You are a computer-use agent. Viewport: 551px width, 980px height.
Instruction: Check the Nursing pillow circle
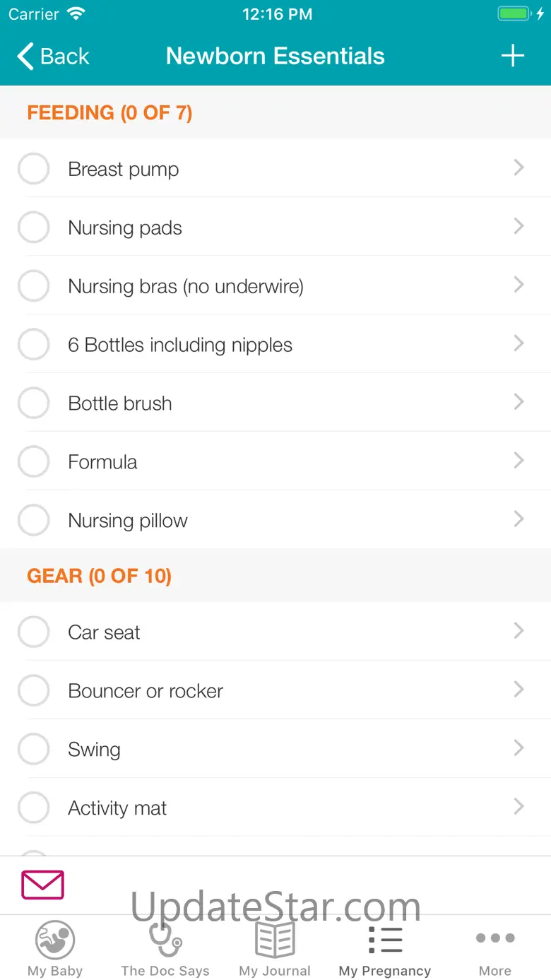[33, 521]
